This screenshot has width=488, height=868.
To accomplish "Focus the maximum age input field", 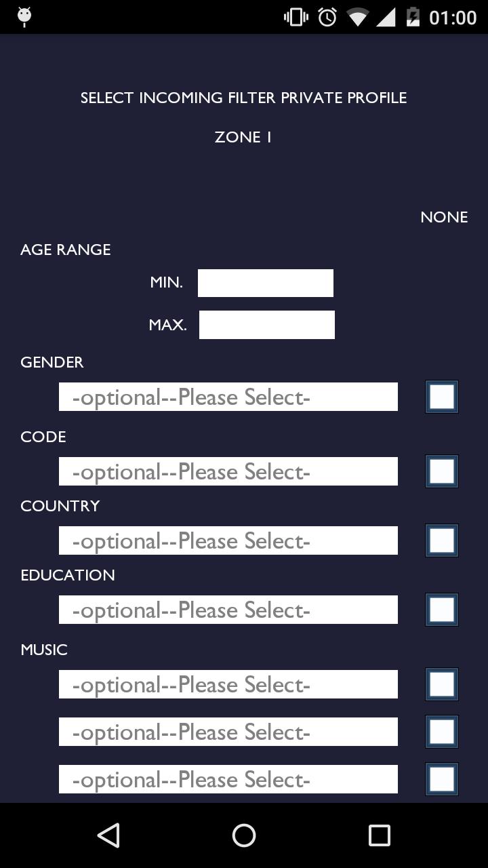I will [266, 325].
